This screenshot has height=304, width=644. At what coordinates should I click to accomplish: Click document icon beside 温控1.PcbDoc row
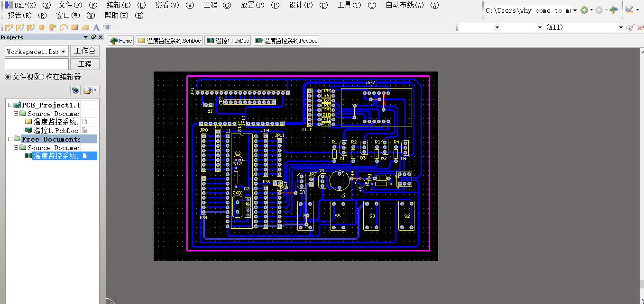(85, 130)
